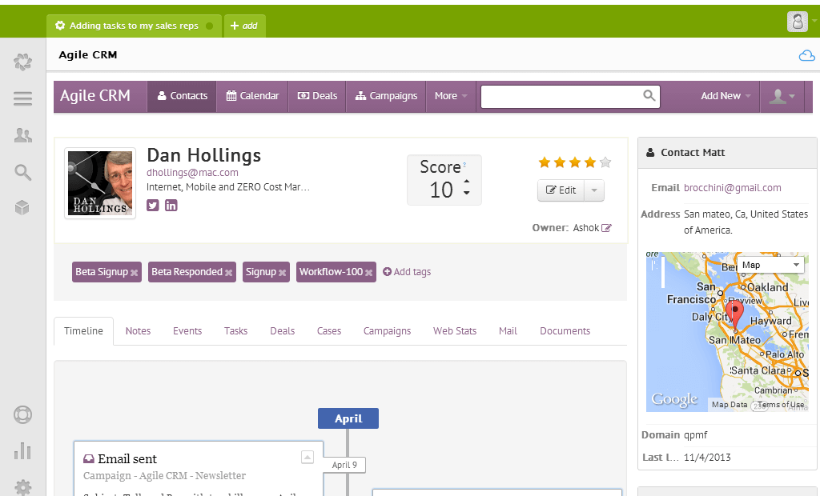Viewport: 820px width, 504px height.
Task: Click the Score help superscript icon
Action: click(x=464, y=165)
